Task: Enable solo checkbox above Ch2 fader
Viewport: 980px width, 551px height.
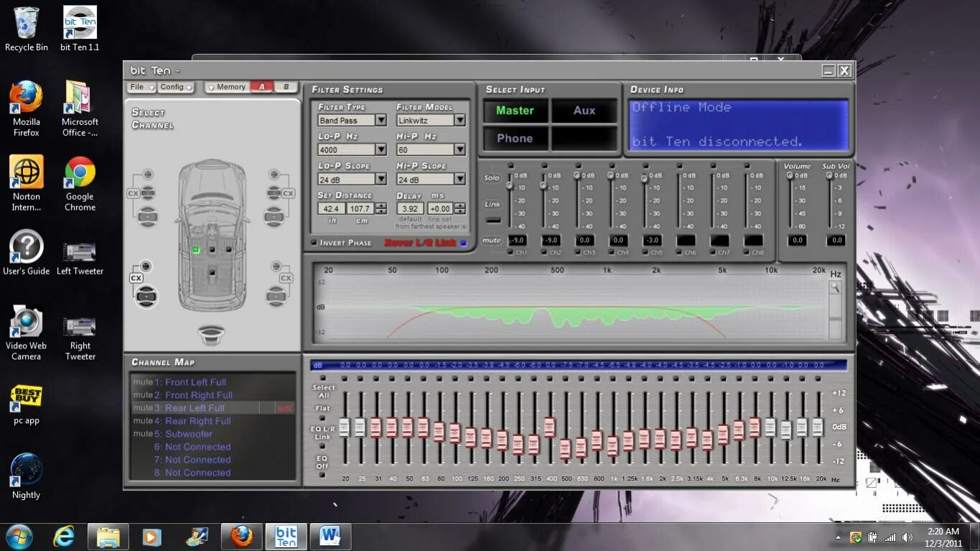Action: click(544, 166)
